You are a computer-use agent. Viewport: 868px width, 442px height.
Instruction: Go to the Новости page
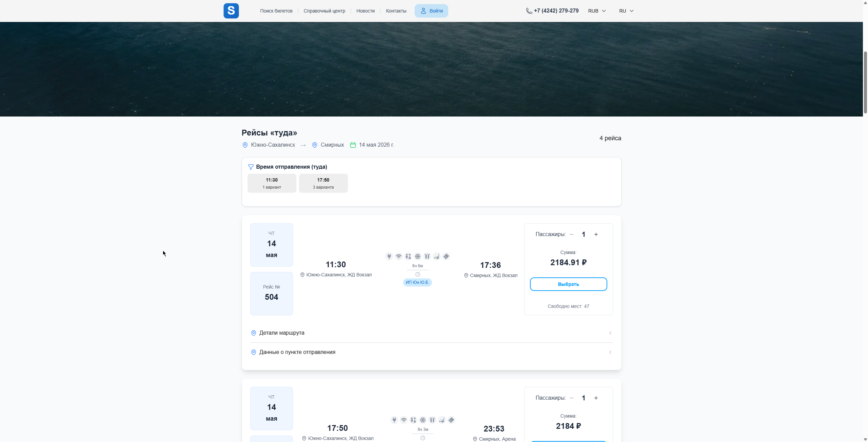[365, 11]
